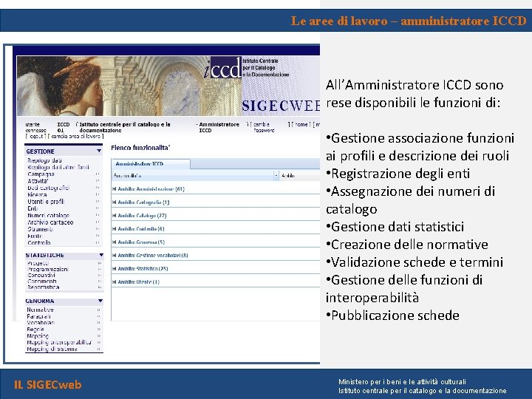Expand Ambito: Amministrazione (61) group

pyautogui.click(x=115, y=189)
